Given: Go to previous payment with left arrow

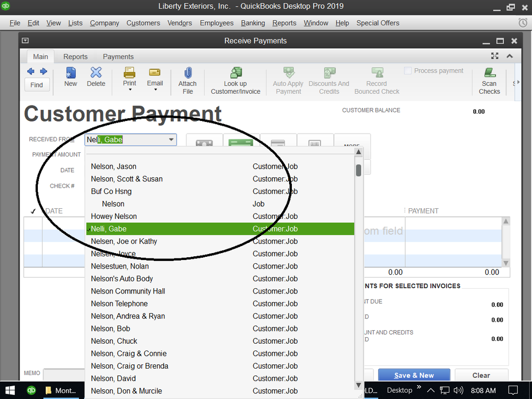Looking at the screenshot, I should point(31,71).
